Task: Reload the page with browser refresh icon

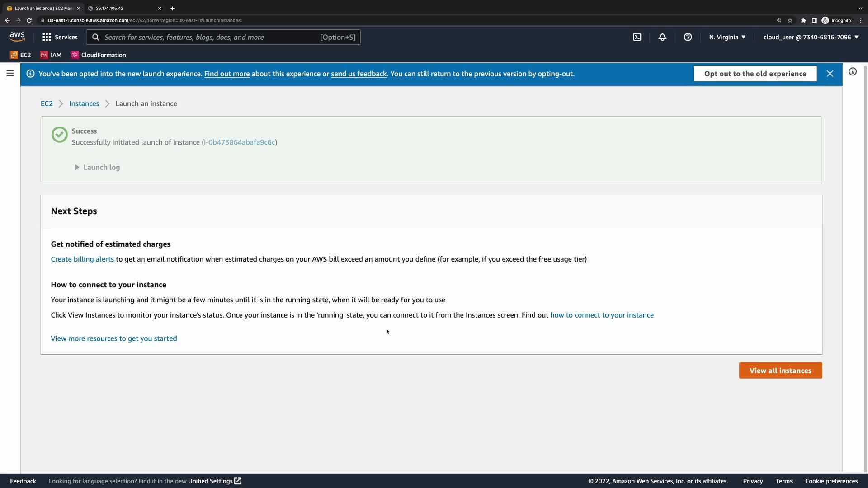Action: point(29,20)
